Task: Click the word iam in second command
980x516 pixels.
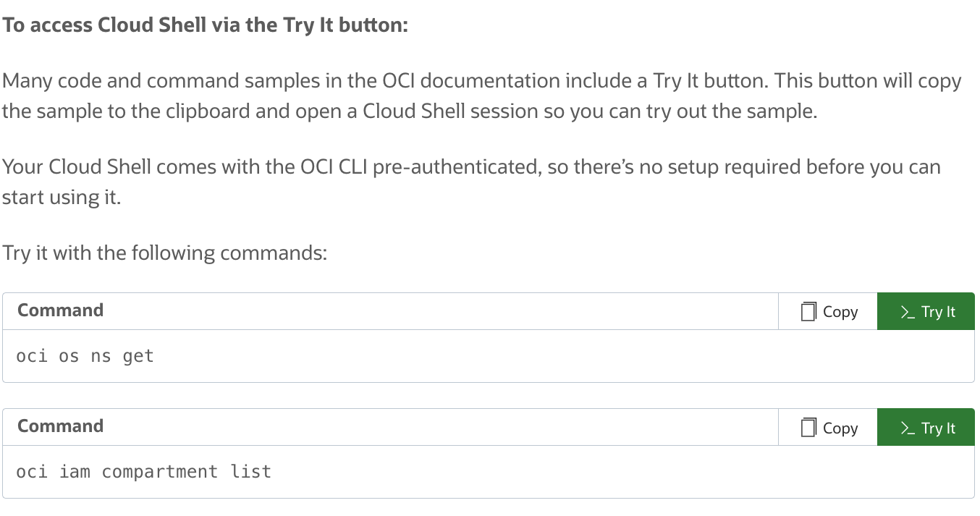Action: click(x=75, y=472)
